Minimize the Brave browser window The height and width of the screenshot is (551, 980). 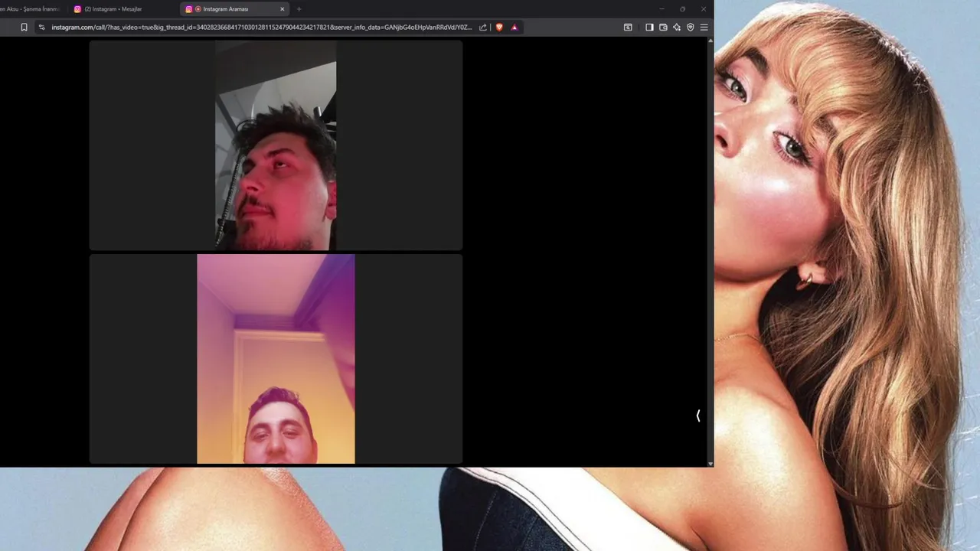coord(662,9)
